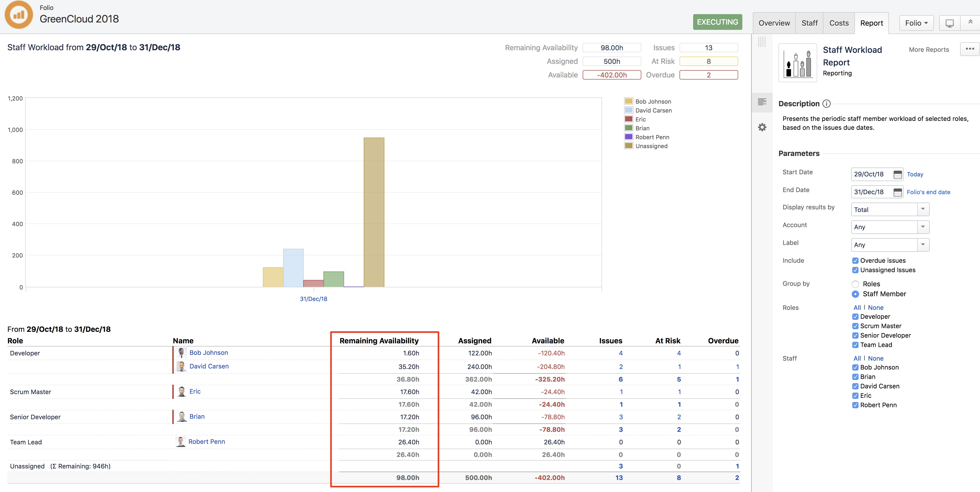
Task: Open Bob Johnson's profile link in table
Action: tap(208, 353)
